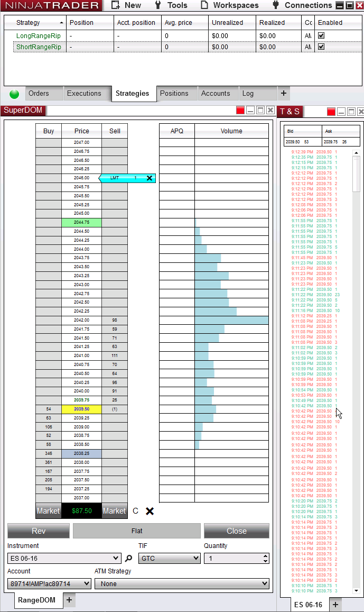Viewport: 364px width, 612px height.
Task: Click the Rev button
Action: (39, 531)
